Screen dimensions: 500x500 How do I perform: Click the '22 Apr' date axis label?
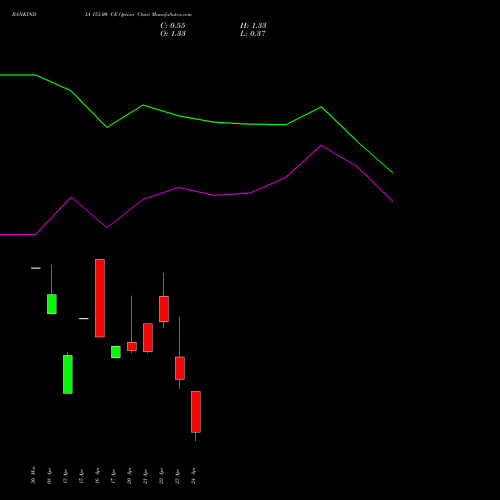[161, 476]
